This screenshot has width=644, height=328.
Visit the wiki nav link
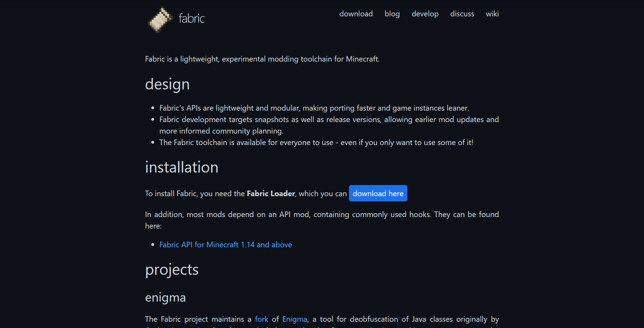[492, 14]
